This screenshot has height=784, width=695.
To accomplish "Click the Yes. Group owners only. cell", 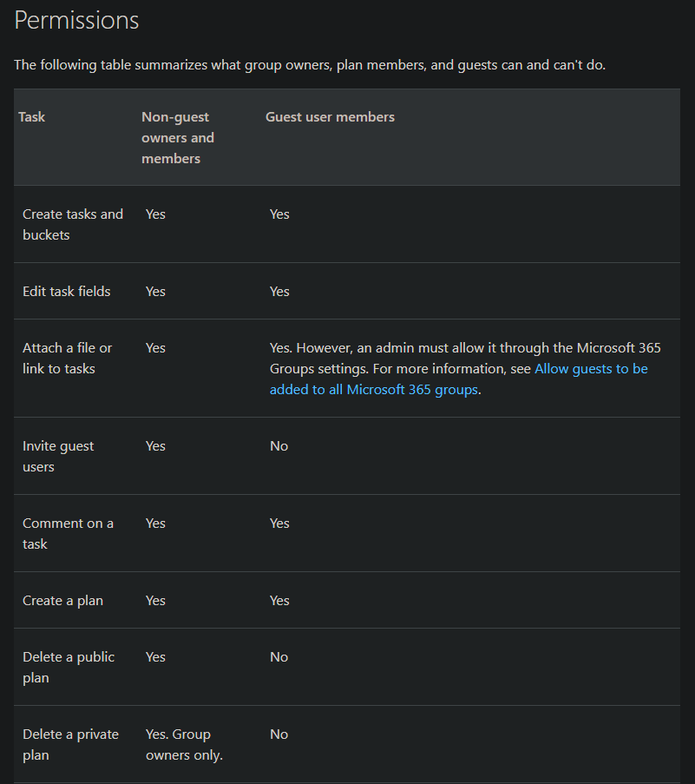I will click(184, 744).
